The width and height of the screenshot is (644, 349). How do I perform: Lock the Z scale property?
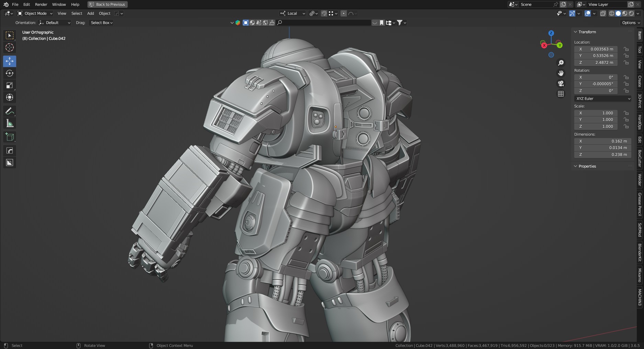(x=626, y=126)
